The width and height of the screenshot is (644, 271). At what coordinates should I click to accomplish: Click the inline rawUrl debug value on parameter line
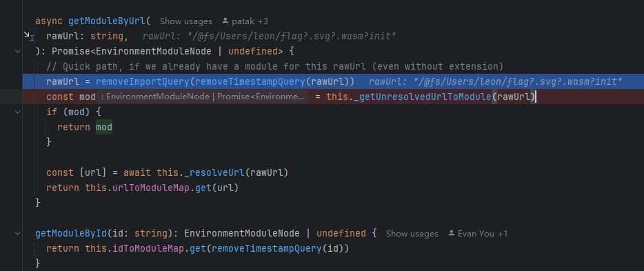pos(270,37)
